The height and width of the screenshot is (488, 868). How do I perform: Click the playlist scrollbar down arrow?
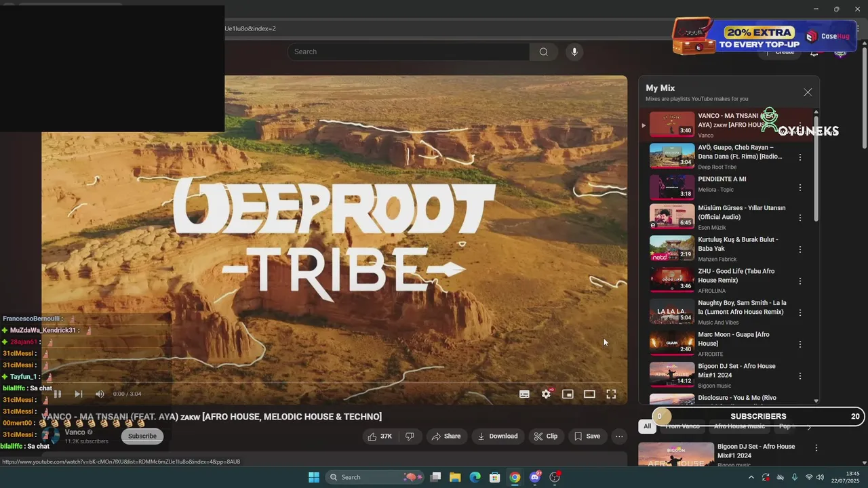816,401
